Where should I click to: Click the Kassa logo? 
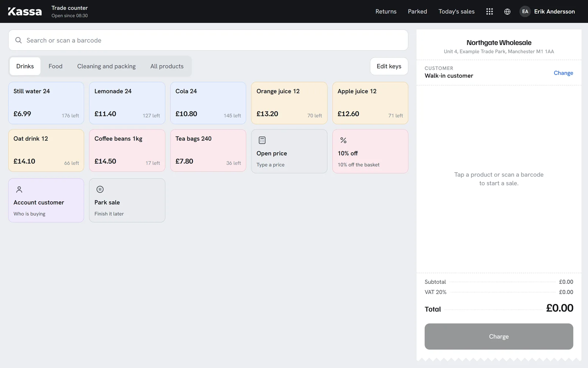pos(25,11)
